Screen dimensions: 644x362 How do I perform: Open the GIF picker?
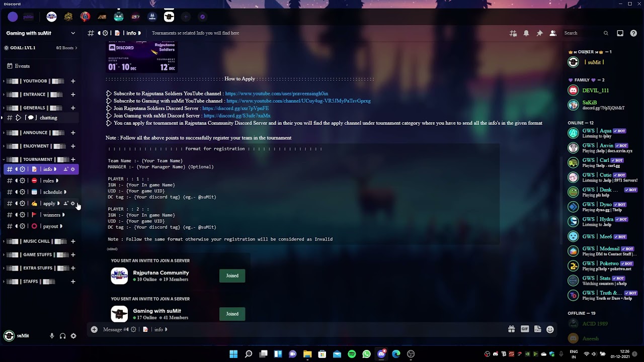pyautogui.click(x=525, y=329)
